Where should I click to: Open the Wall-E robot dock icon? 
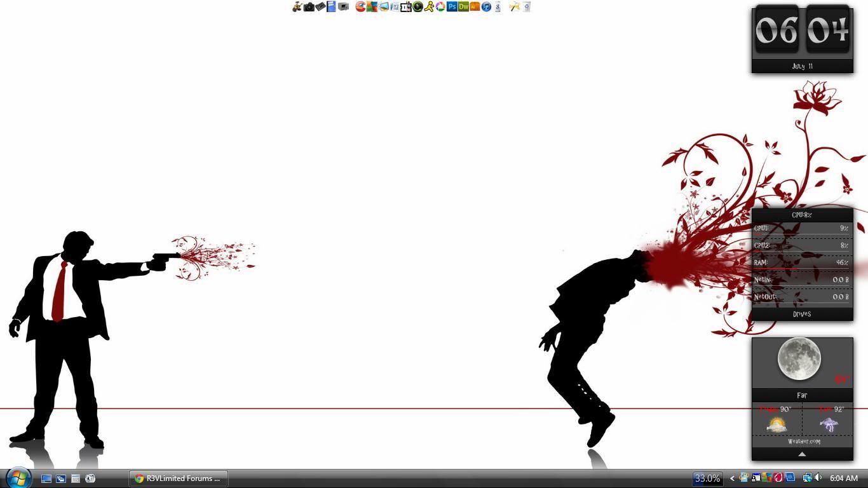point(297,7)
